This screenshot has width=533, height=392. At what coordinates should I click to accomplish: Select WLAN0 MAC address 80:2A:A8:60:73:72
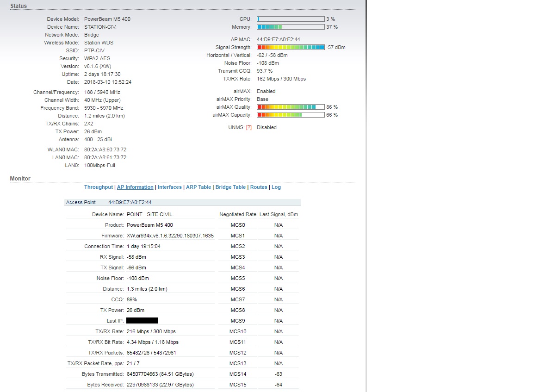tap(105, 149)
